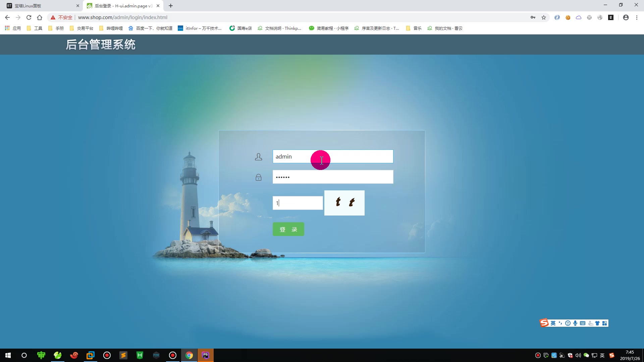
Task: Activate Sogou voice input microphone
Action: click(x=575, y=323)
